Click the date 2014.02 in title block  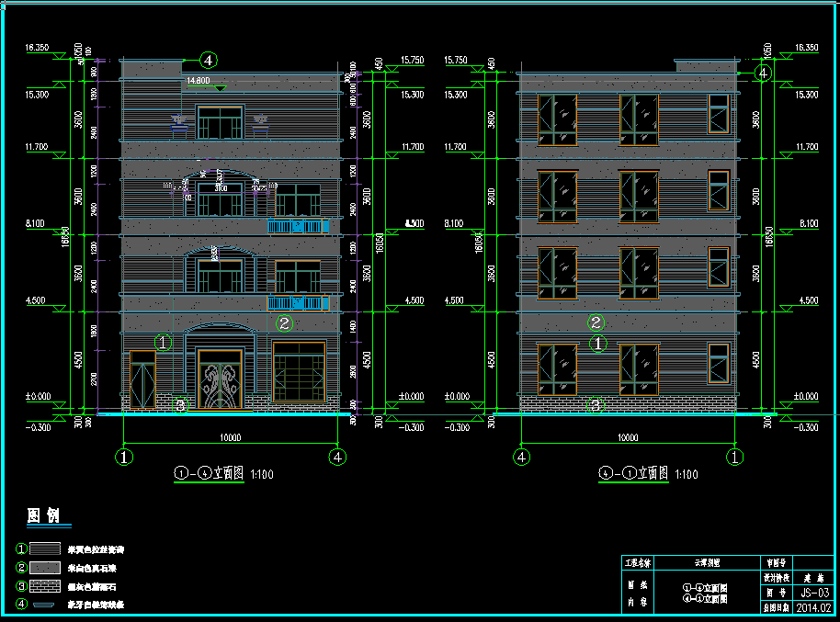click(x=813, y=607)
